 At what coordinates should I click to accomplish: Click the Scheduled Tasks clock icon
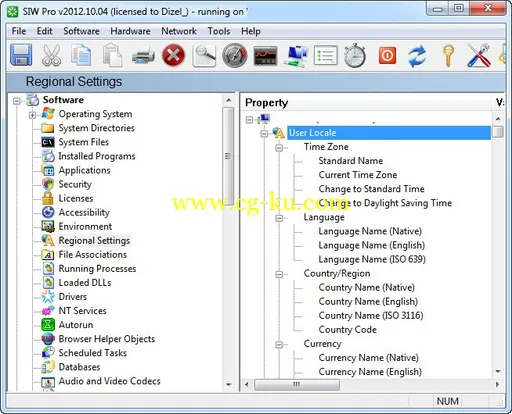point(48,352)
